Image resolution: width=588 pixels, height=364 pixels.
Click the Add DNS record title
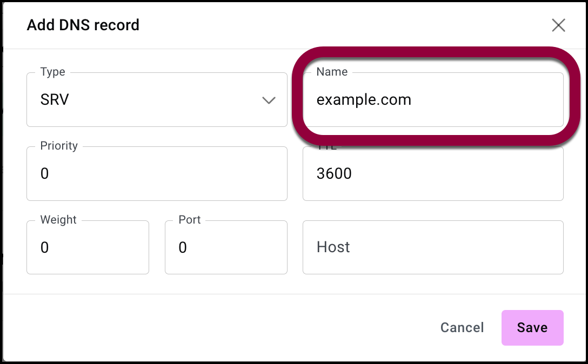coord(83,25)
